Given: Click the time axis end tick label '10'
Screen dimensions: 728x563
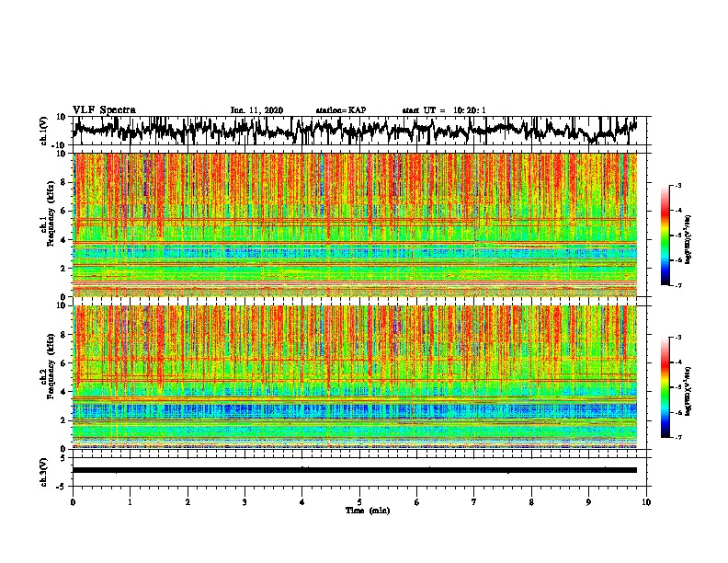Looking at the screenshot, I should pyautogui.click(x=646, y=502).
